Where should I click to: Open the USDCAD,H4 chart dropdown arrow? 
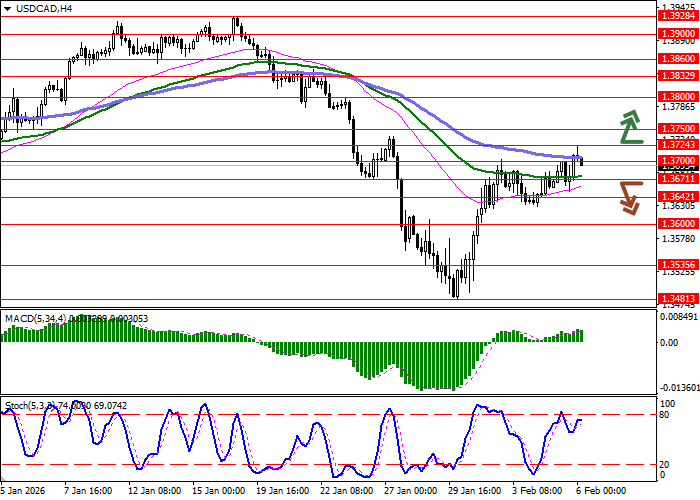[x=8, y=9]
